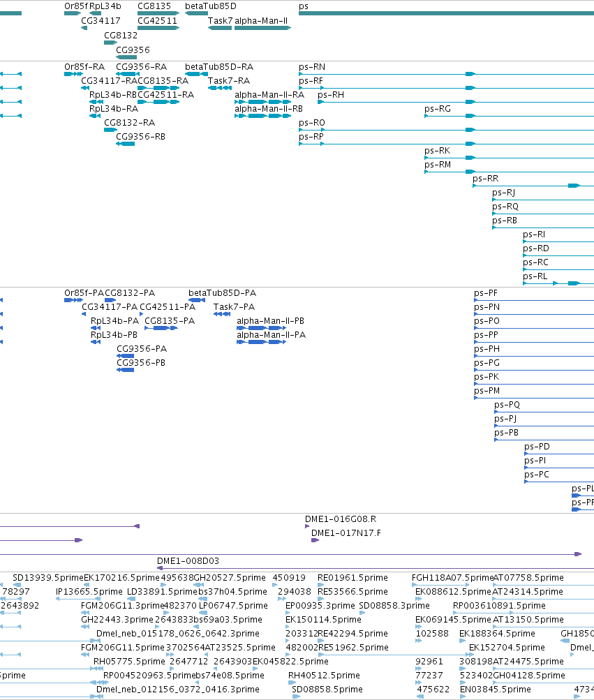This screenshot has height=700, width=594.
Task: Click the RE01961.5prime EST label
Action: point(352,578)
